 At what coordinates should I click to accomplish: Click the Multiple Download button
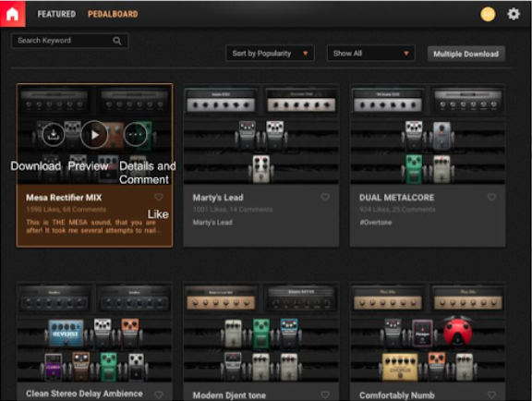(465, 54)
